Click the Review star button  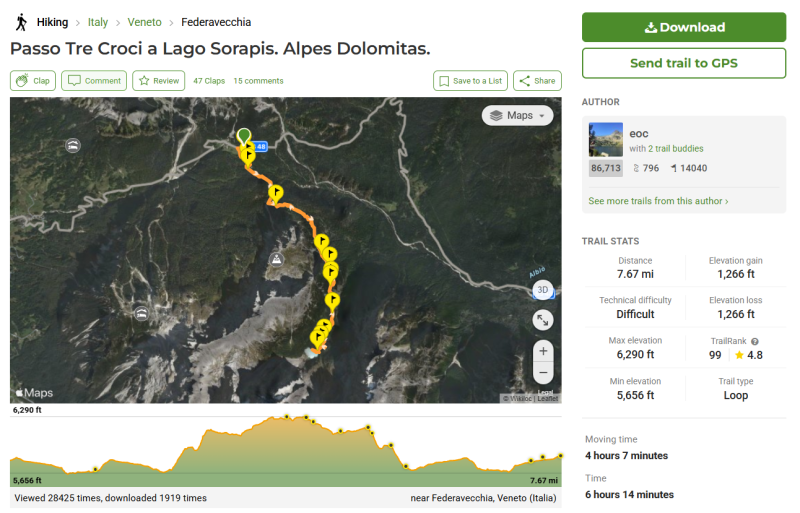pyautogui.click(x=158, y=81)
